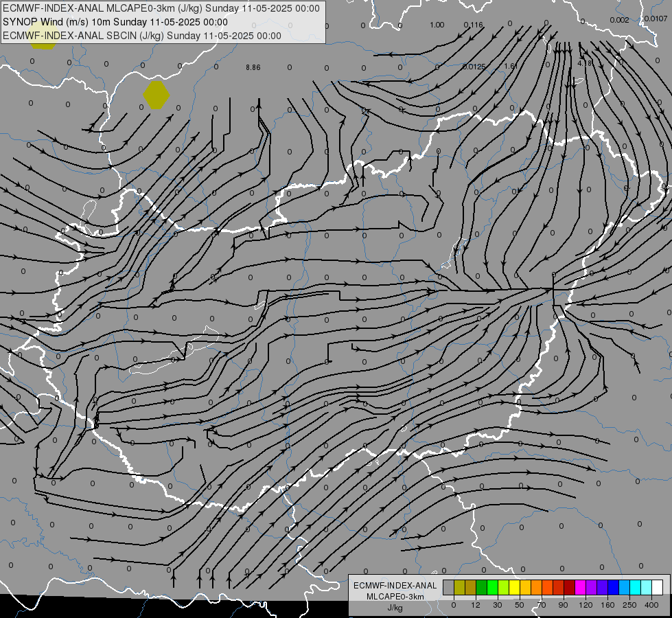The width and height of the screenshot is (672, 618).
Task: Click the legend value 30
Action: click(498, 605)
